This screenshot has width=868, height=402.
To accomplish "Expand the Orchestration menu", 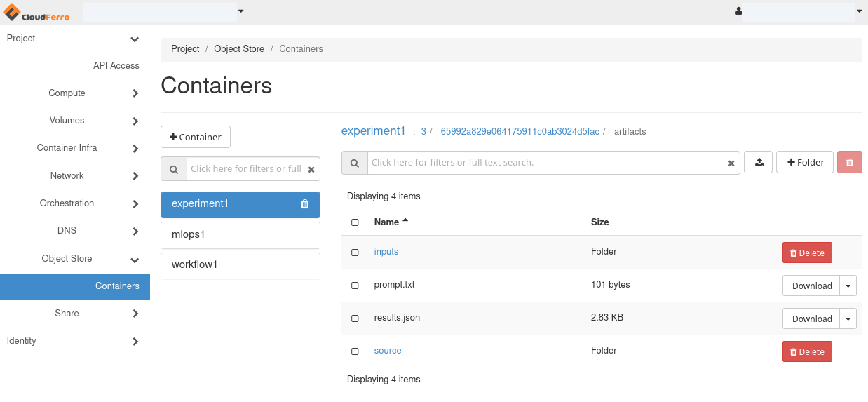I will tap(135, 204).
